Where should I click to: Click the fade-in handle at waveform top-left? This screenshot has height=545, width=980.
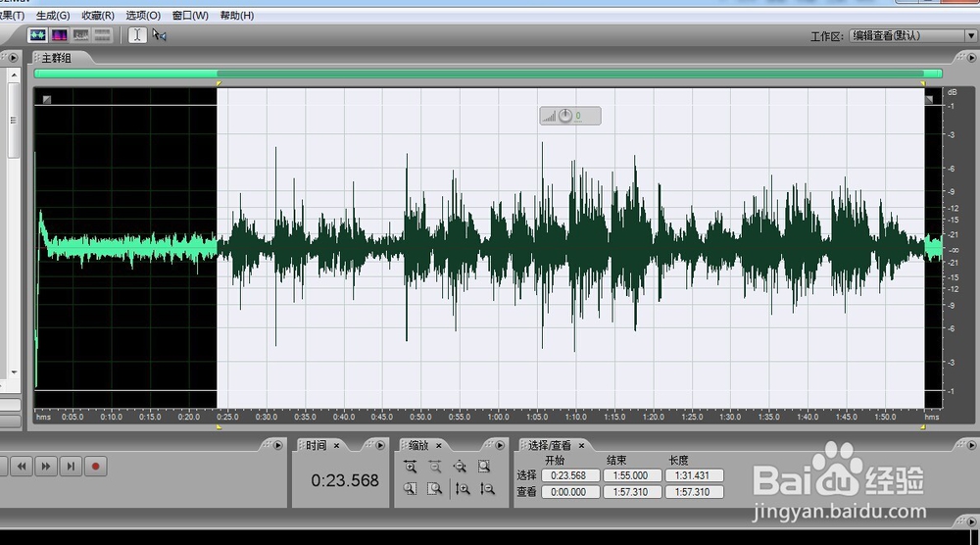47,99
